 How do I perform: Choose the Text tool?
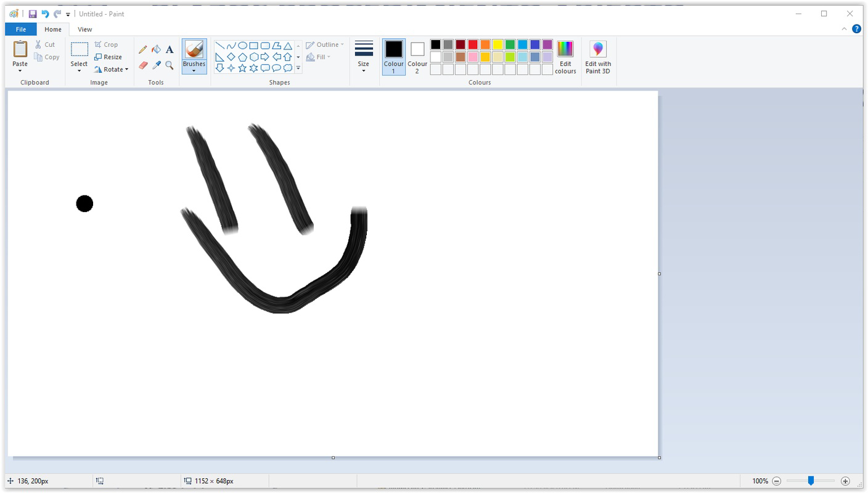[x=170, y=49]
